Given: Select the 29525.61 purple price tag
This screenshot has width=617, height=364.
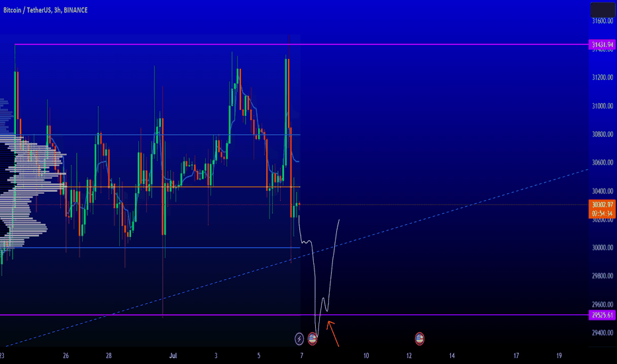Looking at the screenshot, I should [x=602, y=315].
